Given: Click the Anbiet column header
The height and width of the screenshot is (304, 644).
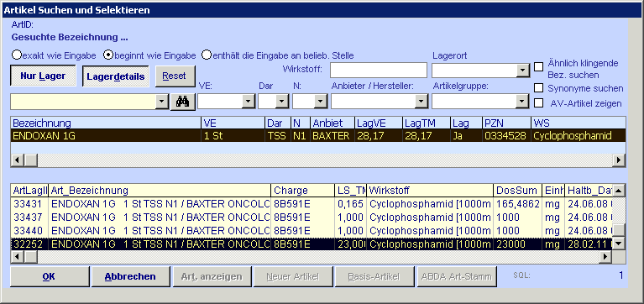Looking at the screenshot, I should coord(332,123).
